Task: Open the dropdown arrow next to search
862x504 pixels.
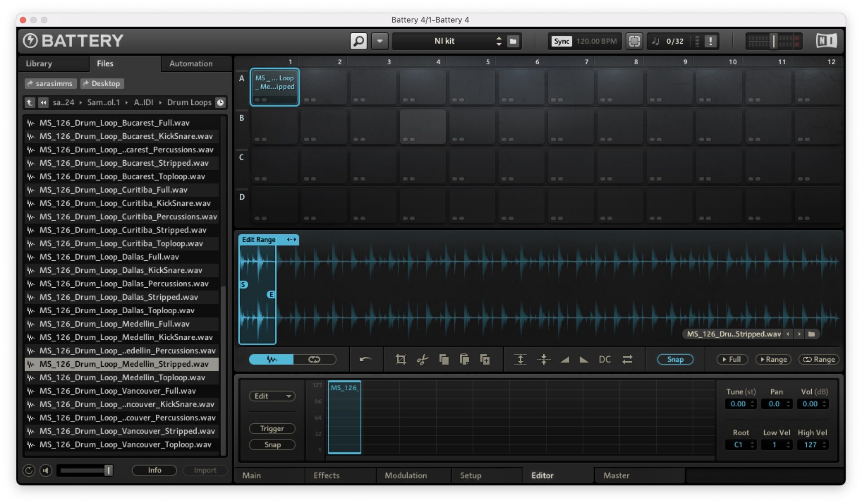Action: 380,41
